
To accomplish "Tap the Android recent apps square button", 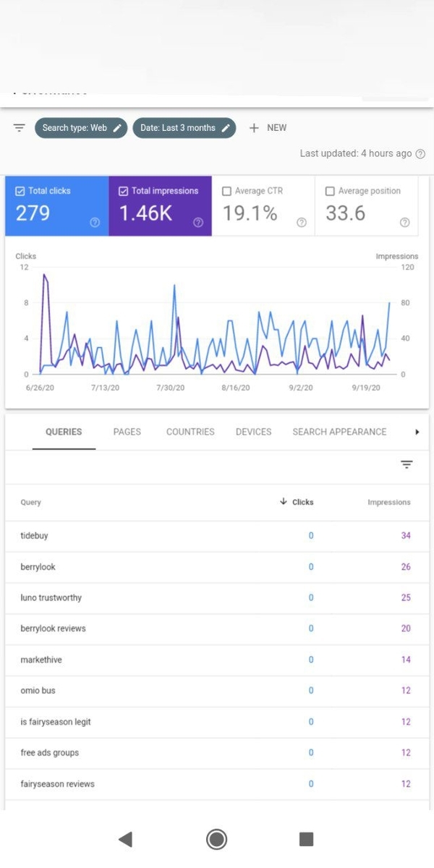I will pos(307,839).
